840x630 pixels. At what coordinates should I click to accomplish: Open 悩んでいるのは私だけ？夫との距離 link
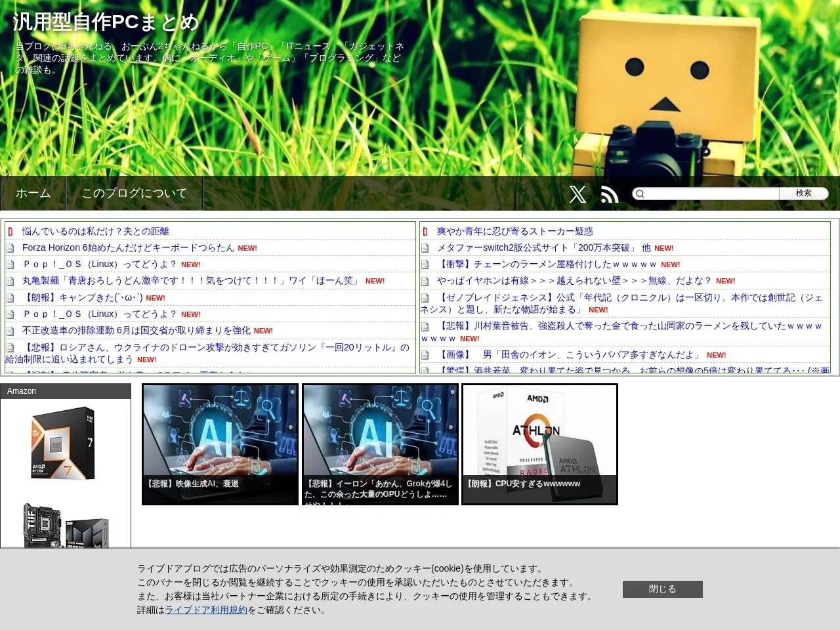tap(96, 231)
